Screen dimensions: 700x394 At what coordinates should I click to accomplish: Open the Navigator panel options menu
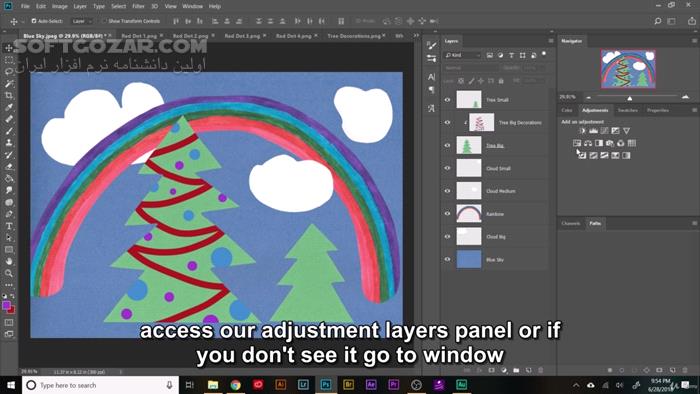tap(694, 41)
